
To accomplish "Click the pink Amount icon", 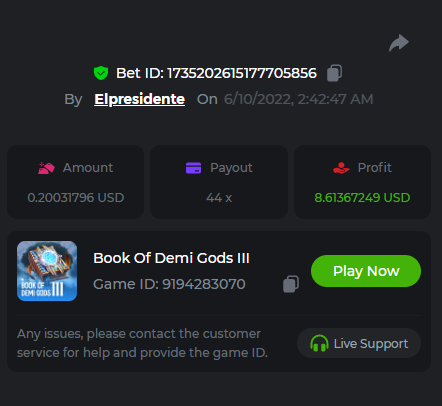I will (46, 168).
